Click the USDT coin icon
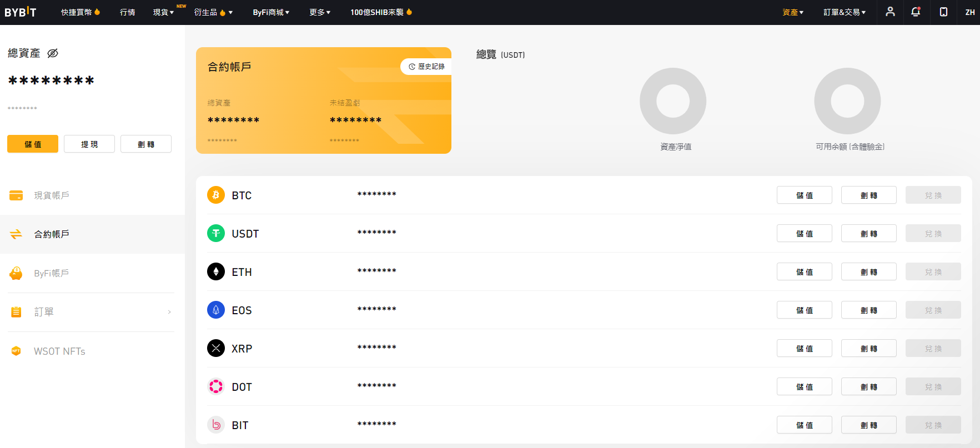This screenshot has width=980, height=448. 216,233
